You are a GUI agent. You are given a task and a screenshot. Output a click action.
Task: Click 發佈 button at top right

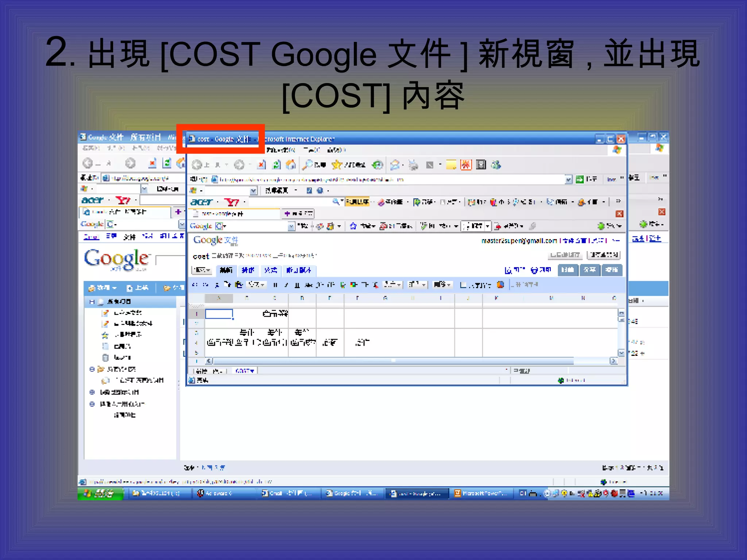pyautogui.click(x=612, y=270)
